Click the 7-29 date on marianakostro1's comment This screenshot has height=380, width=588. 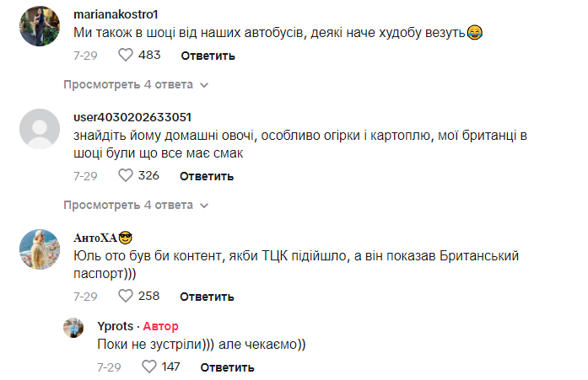point(85,56)
